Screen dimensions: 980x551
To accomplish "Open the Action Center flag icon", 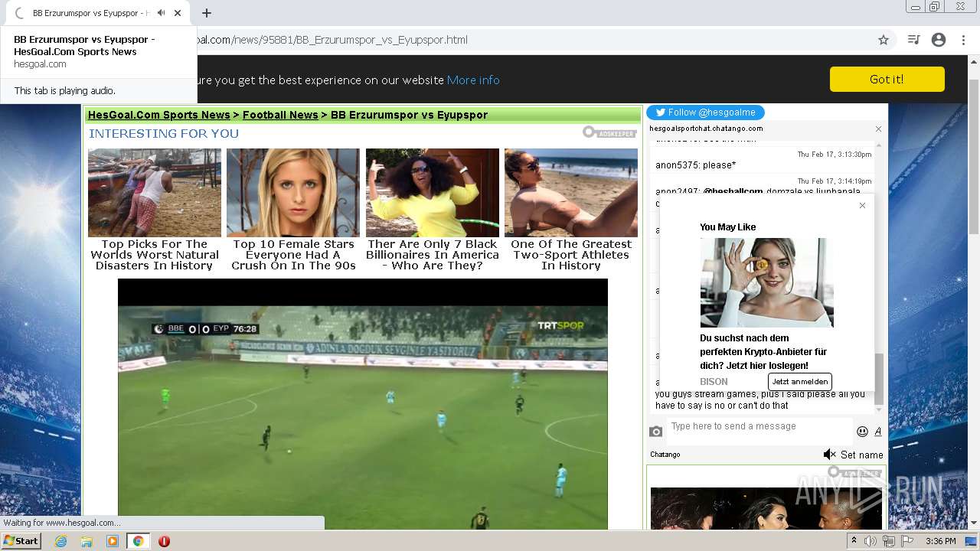I will click(907, 541).
